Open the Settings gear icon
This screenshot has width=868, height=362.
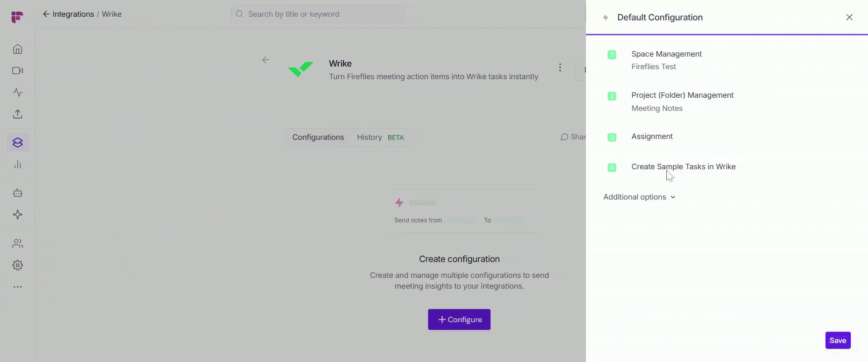click(18, 265)
